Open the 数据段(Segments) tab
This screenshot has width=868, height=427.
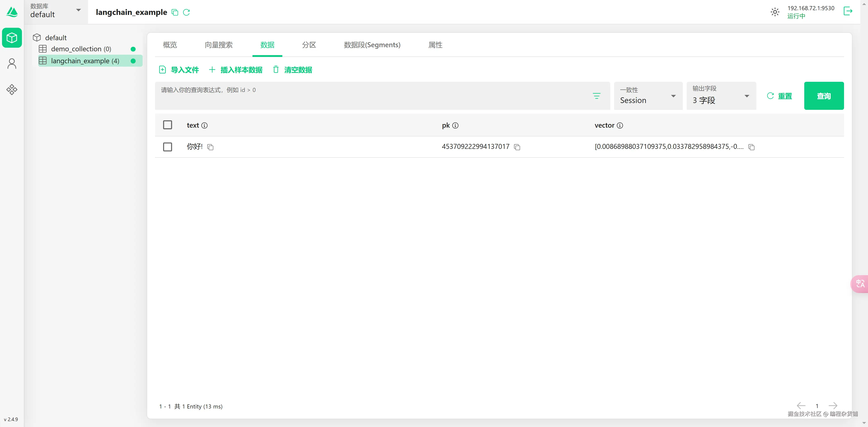[372, 45]
